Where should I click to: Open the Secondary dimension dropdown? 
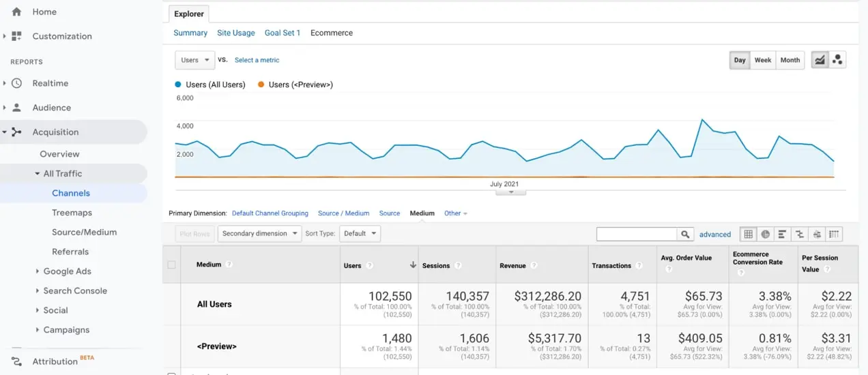point(259,233)
